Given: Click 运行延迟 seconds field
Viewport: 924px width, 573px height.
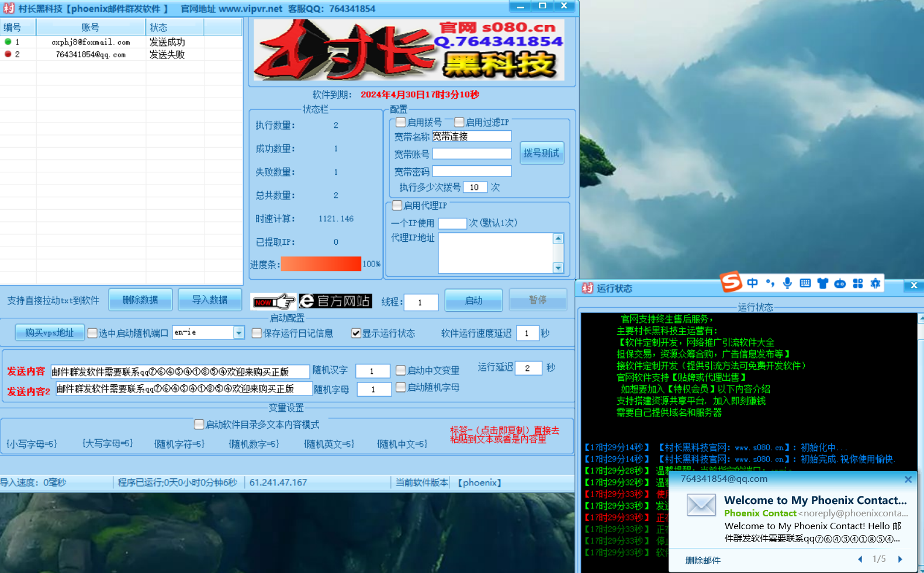Looking at the screenshot, I should point(528,368).
